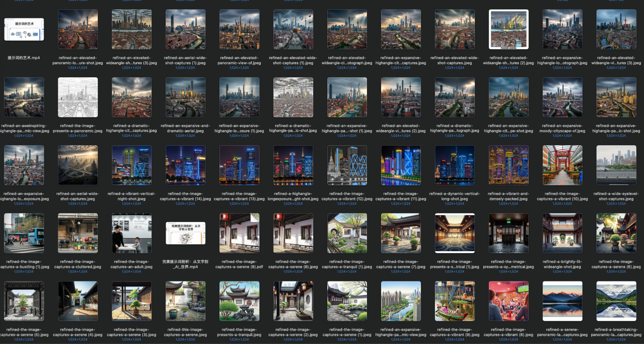The width and height of the screenshot is (644, 344).
Task: Select the black-and-white sketch panoramic skyline image
Action: pyautogui.click(x=78, y=97)
